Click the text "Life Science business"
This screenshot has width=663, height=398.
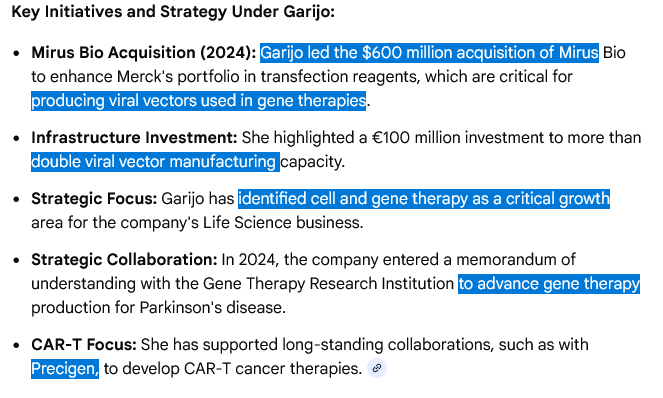[x=282, y=223]
